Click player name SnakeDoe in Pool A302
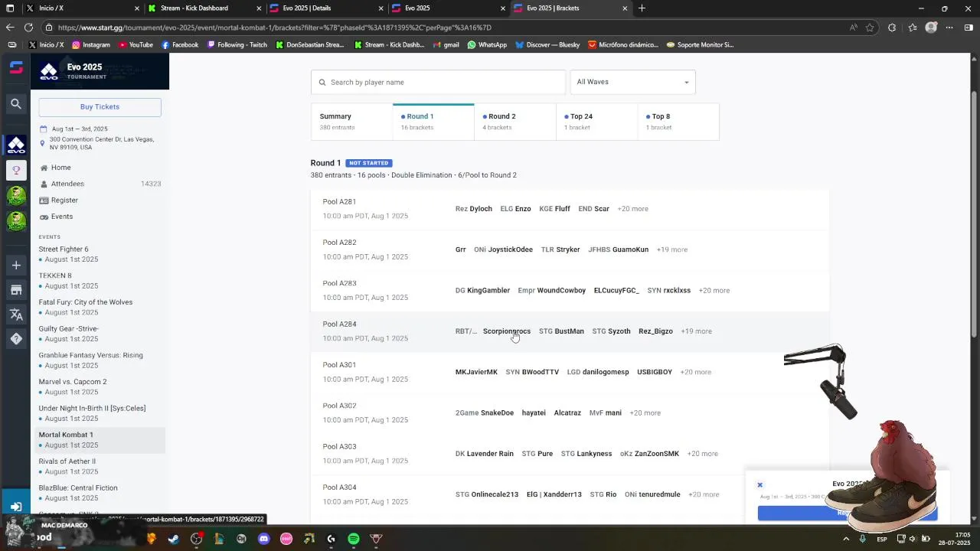980x551 pixels. click(497, 413)
